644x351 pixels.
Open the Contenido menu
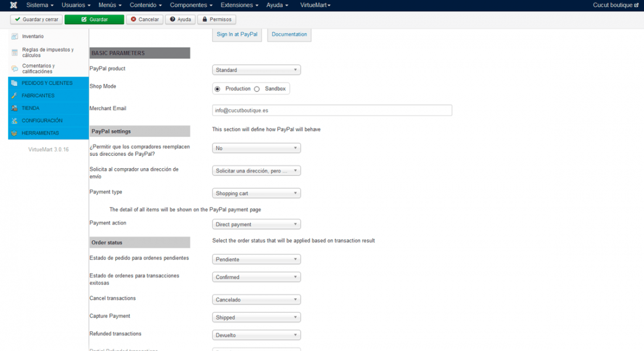click(x=146, y=5)
